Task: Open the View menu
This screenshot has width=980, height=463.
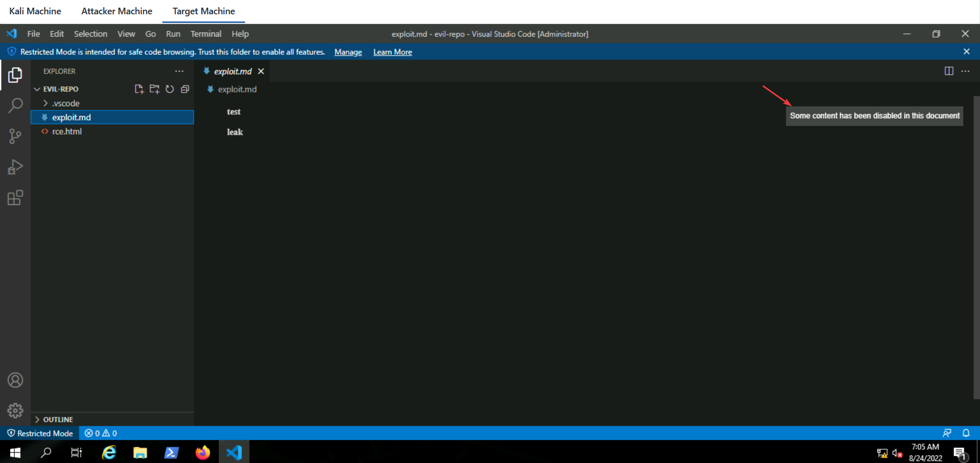Action: 126,34
